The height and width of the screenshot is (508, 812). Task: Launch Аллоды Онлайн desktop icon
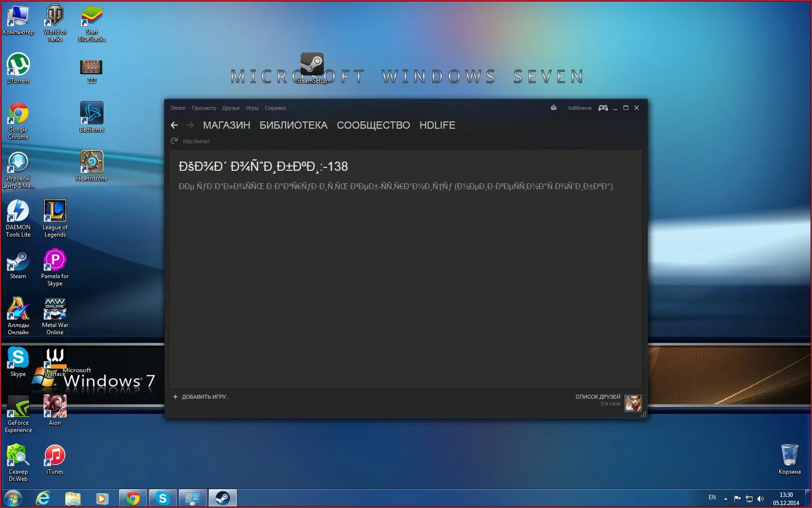tap(18, 316)
